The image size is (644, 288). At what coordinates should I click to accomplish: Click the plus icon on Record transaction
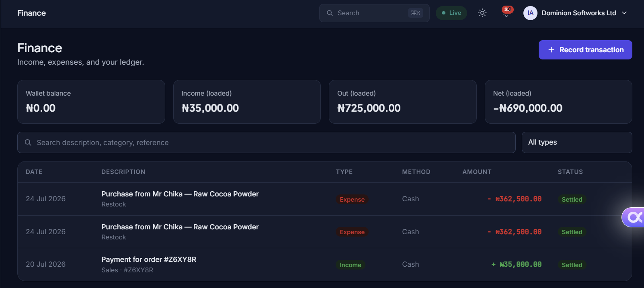[551, 50]
